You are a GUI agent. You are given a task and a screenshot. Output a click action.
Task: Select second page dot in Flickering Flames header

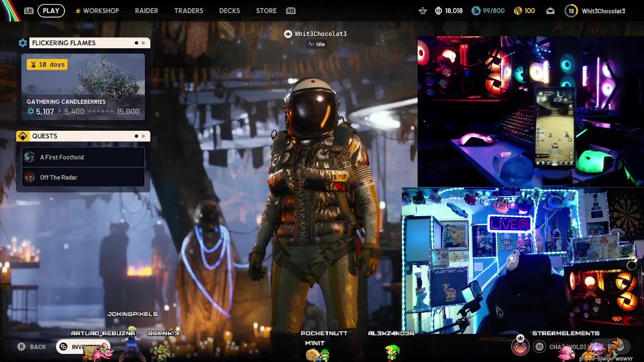(x=143, y=43)
